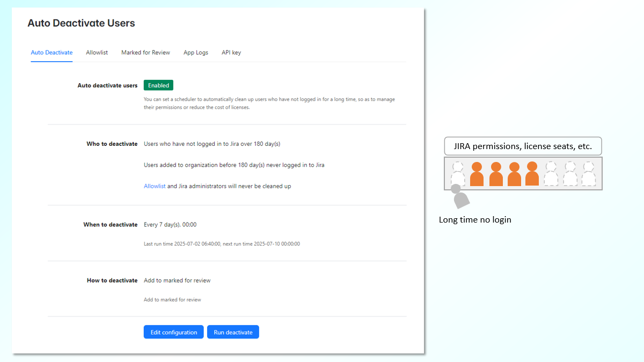Click the first orange active user icon
This screenshot has width=644, height=362.
pyautogui.click(x=477, y=173)
